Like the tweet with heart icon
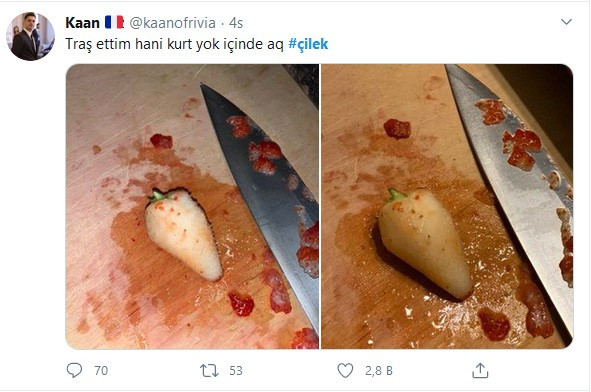 point(345,371)
